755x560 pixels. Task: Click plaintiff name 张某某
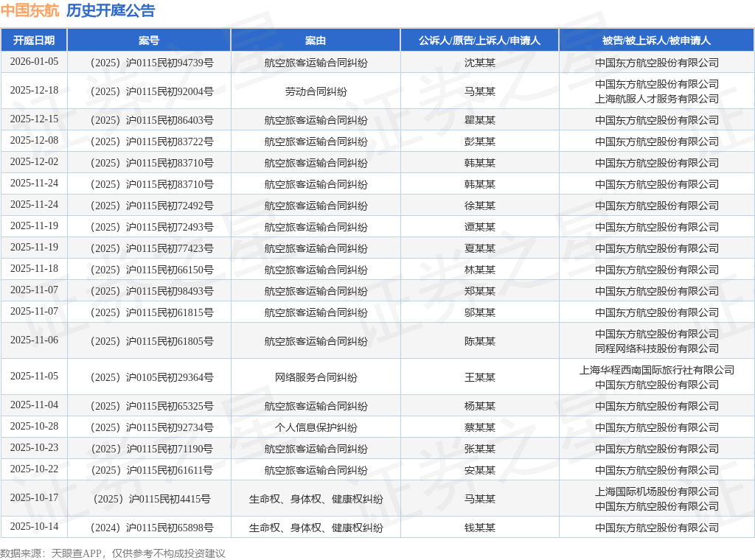479,449
